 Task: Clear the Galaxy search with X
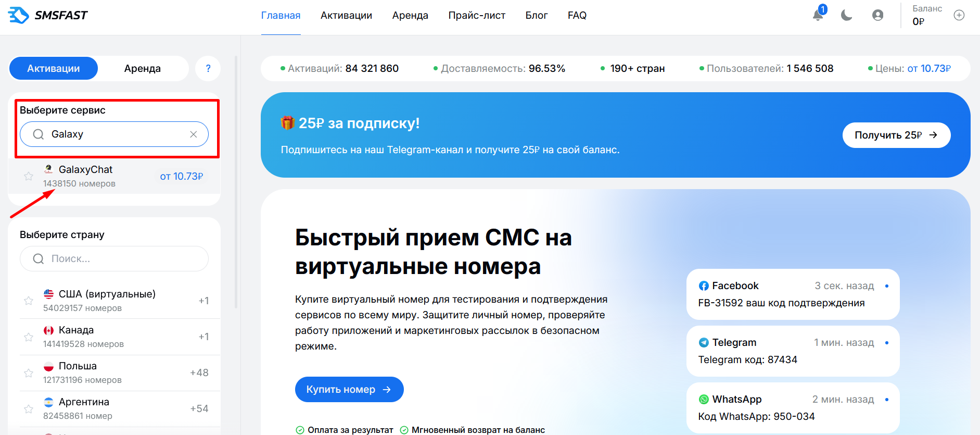(194, 134)
